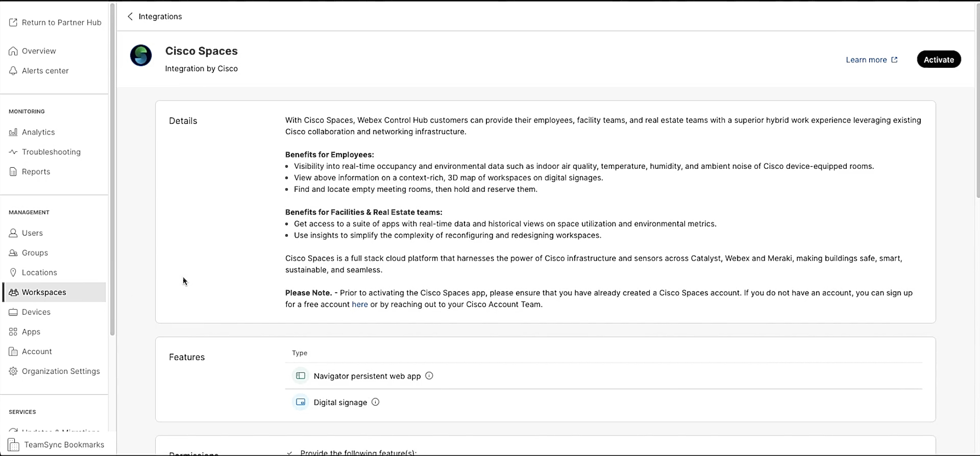Click the Features section heading

[x=187, y=357]
